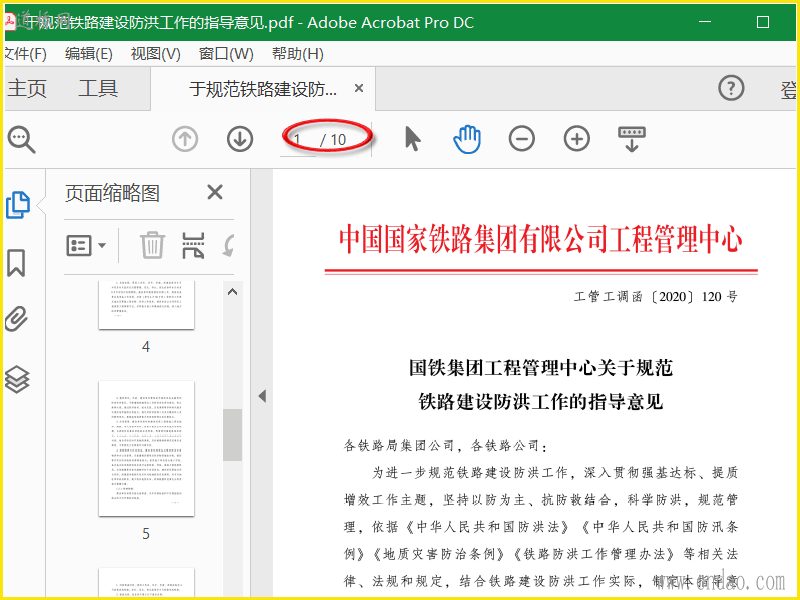Viewport: 800px width, 600px height.
Task: Select the partially visible page 6 thumbnail
Action: tap(146, 582)
